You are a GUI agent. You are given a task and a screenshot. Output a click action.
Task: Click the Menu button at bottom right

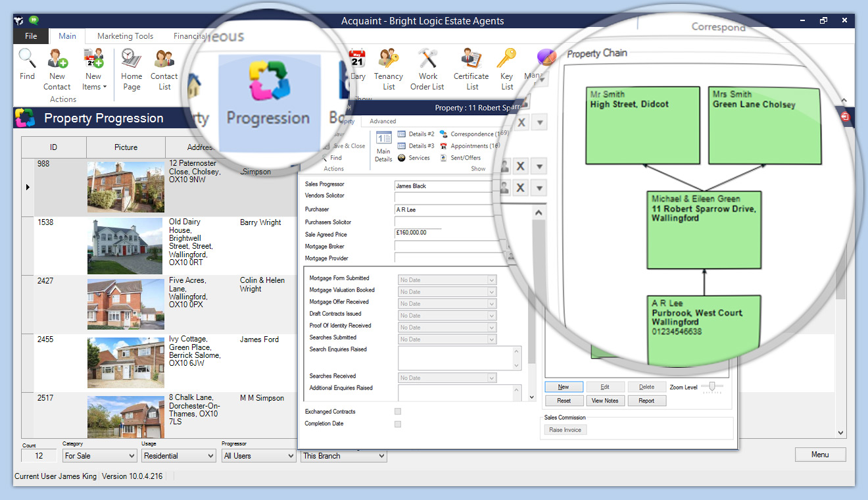(820, 455)
